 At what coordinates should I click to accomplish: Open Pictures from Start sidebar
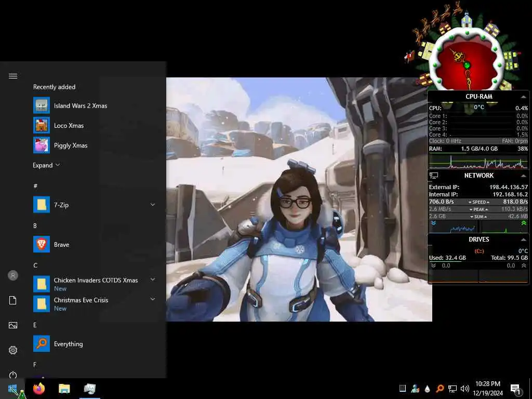click(13, 325)
